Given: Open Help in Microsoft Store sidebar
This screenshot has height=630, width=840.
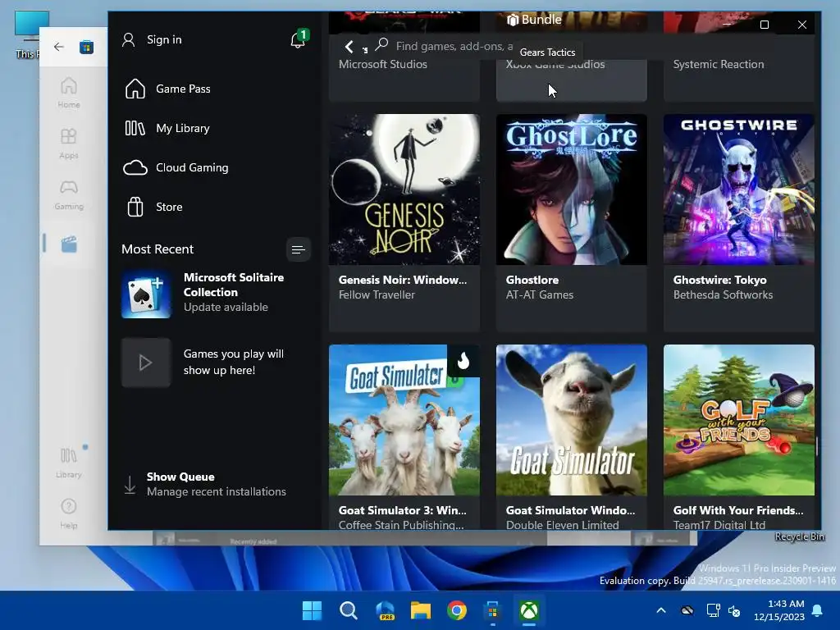Looking at the screenshot, I should coord(69,514).
